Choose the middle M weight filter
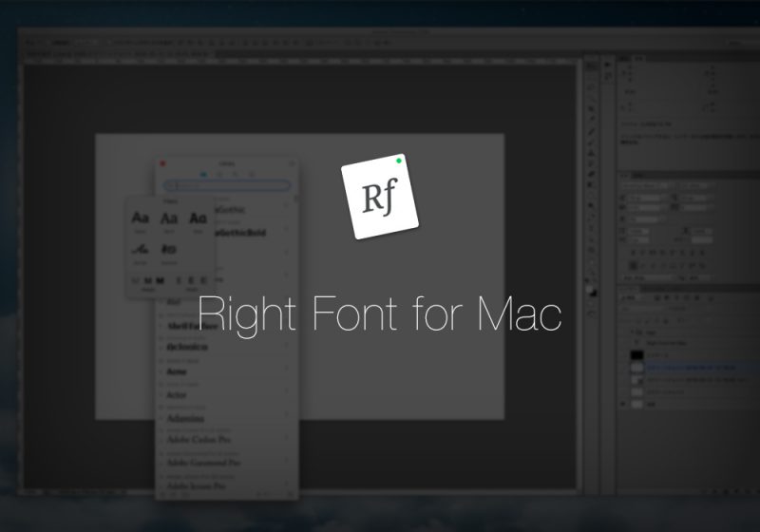Screen dimensions: 760x532 point(148,280)
